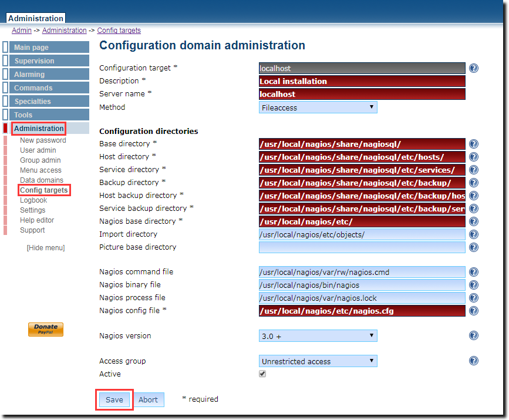Click the Service directory input field

362,170
